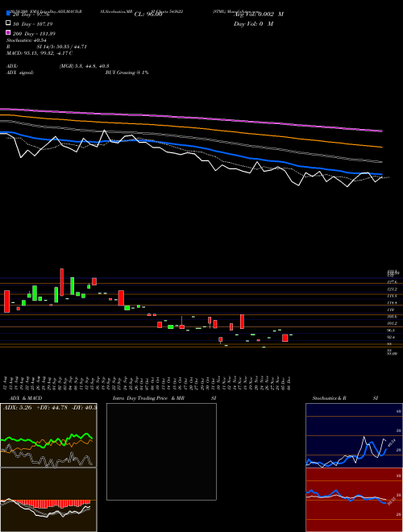
Task: Click the tallest red candlestick in early September
Action: [x=62, y=282]
